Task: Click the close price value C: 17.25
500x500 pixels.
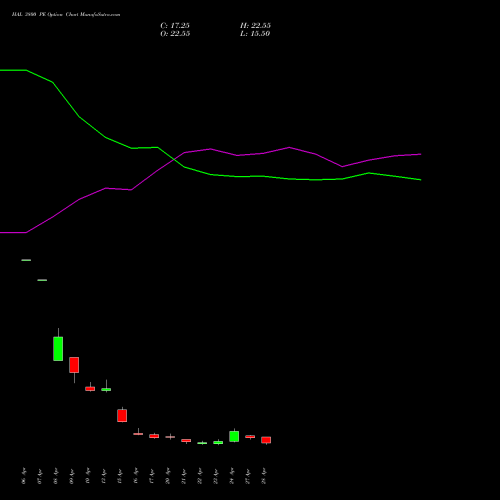Action: 175,26
